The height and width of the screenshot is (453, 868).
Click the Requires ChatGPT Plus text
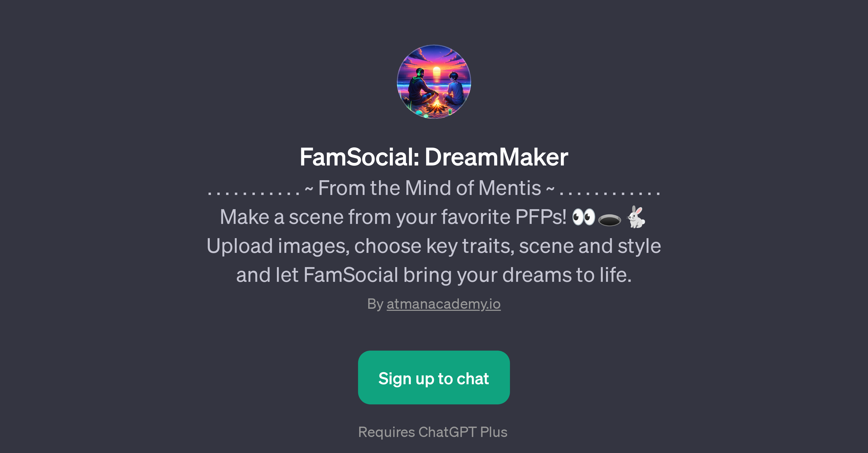click(433, 432)
